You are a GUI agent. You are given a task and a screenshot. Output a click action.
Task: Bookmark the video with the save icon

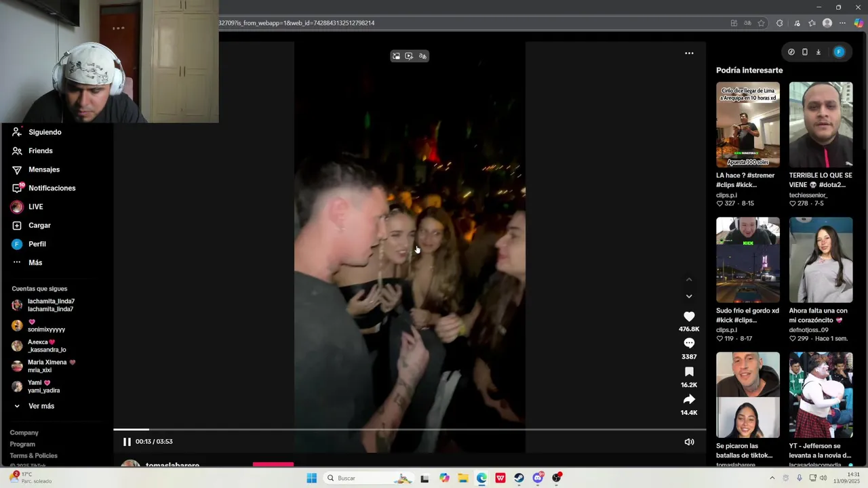click(x=689, y=371)
